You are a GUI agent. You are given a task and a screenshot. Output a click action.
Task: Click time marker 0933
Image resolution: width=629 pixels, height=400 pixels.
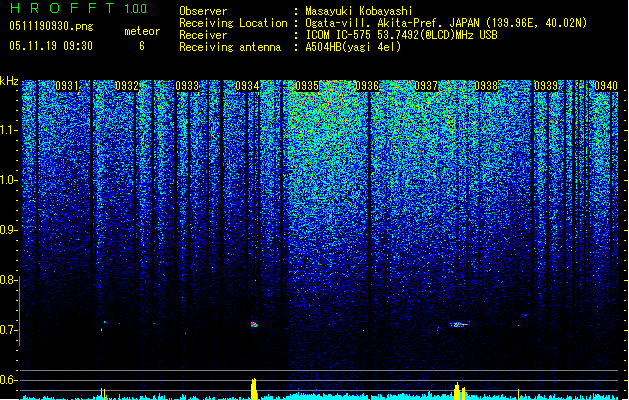pos(187,86)
